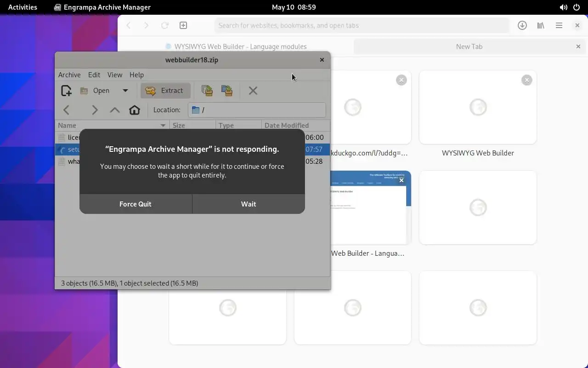Screen dimensions: 588x368
Task: Click the new archive icon in Engrampa toolbar
Action: pyautogui.click(x=66, y=91)
